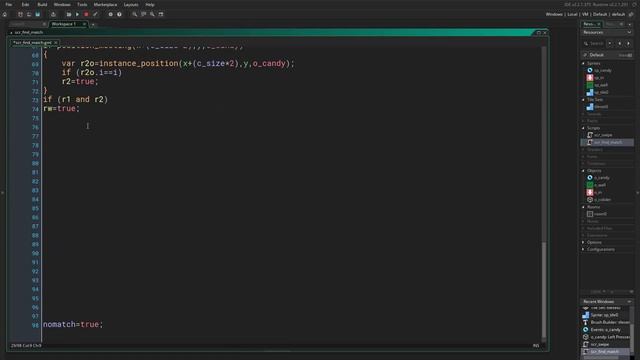Click the red Stop icon
This screenshot has height=360, width=640.
point(86,14)
